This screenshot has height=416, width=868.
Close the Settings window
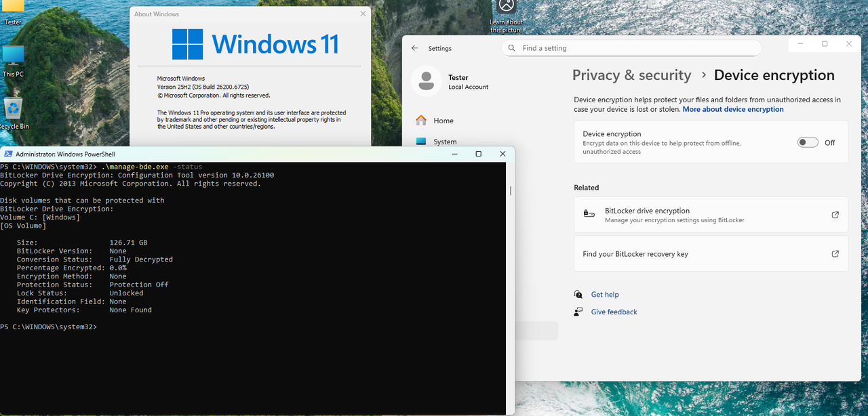click(849, 43)
